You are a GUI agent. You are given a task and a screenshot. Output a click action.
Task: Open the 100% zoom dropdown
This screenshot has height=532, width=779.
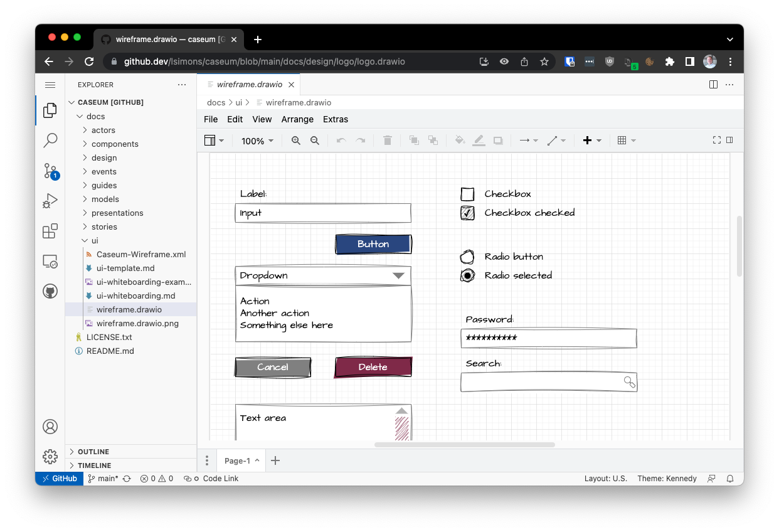[x=257, y=141]
